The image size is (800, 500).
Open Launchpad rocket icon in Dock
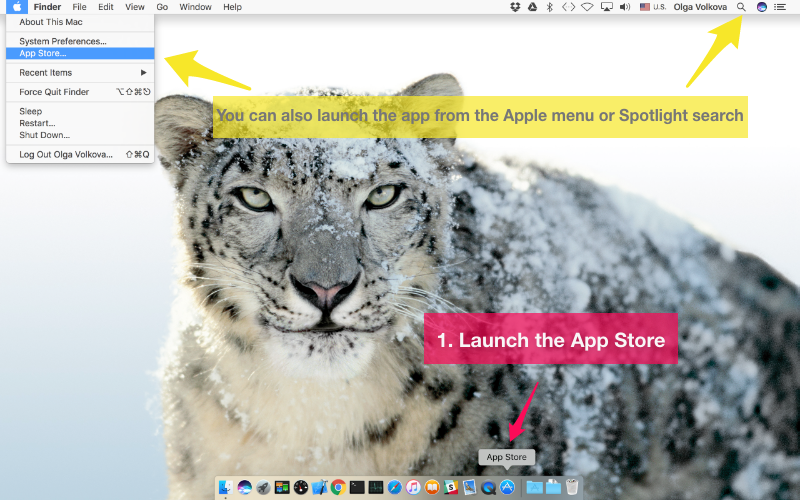263,487
